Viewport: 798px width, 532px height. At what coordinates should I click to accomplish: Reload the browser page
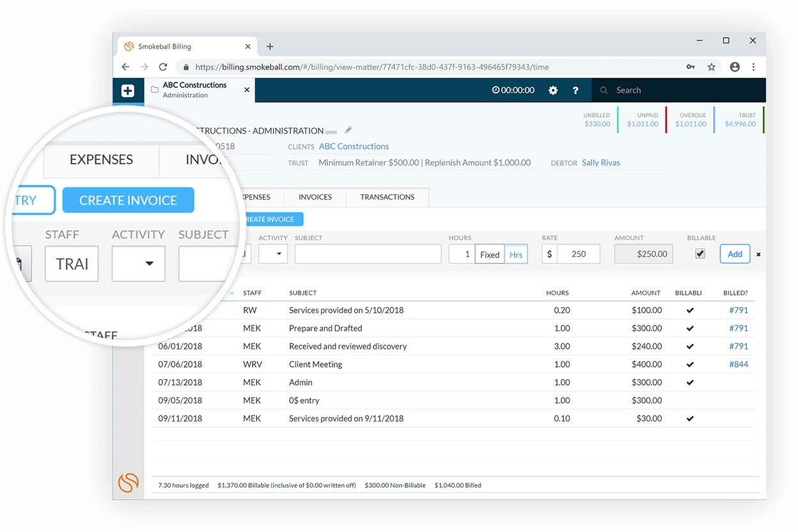(x=163, y=66)
